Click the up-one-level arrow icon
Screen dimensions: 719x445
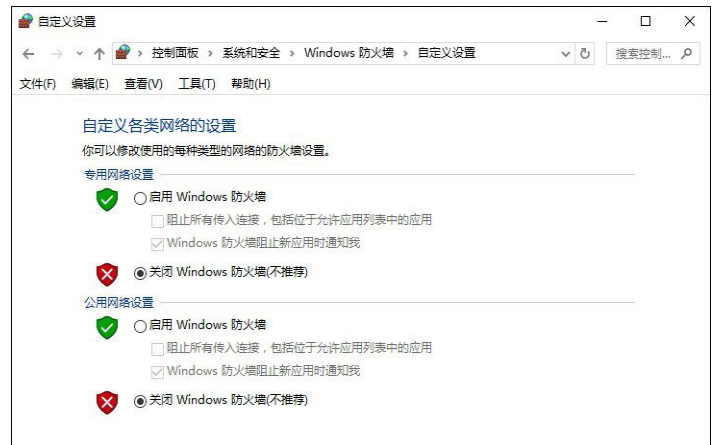pos(99,53)
